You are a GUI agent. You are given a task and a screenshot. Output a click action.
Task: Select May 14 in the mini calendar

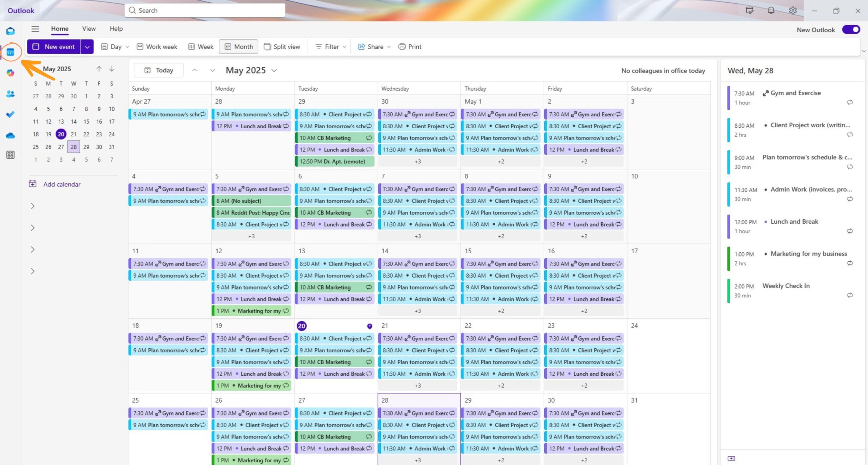[x=74, y=122]
